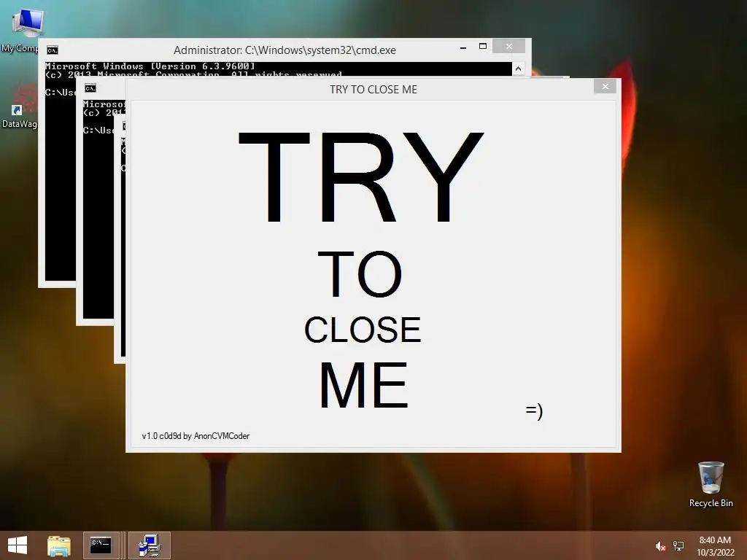The width and height of the screenshot is (747, 560).
Task: Click the big TRY text
Action: [361, 177]
